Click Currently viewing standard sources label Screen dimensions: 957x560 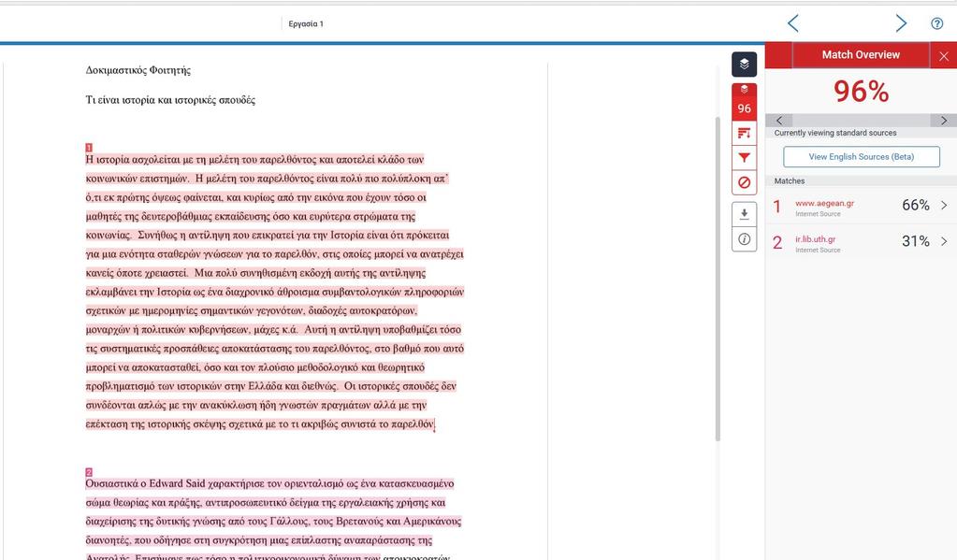(x=835, y=133)
